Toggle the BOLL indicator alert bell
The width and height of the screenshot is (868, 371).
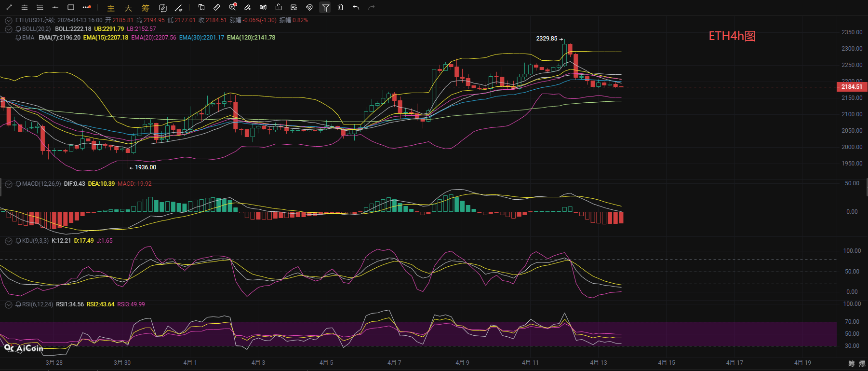click(x=18, y=29)
